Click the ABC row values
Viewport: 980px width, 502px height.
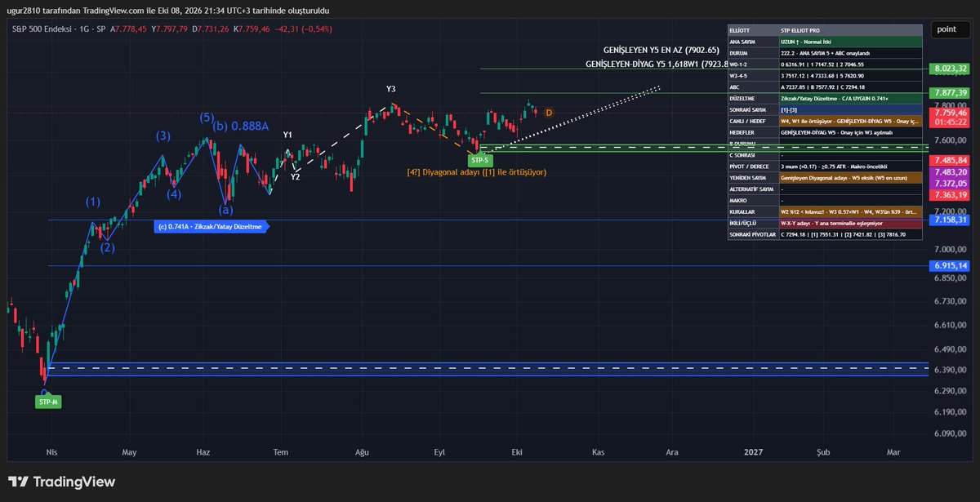[x=850, y=87]
